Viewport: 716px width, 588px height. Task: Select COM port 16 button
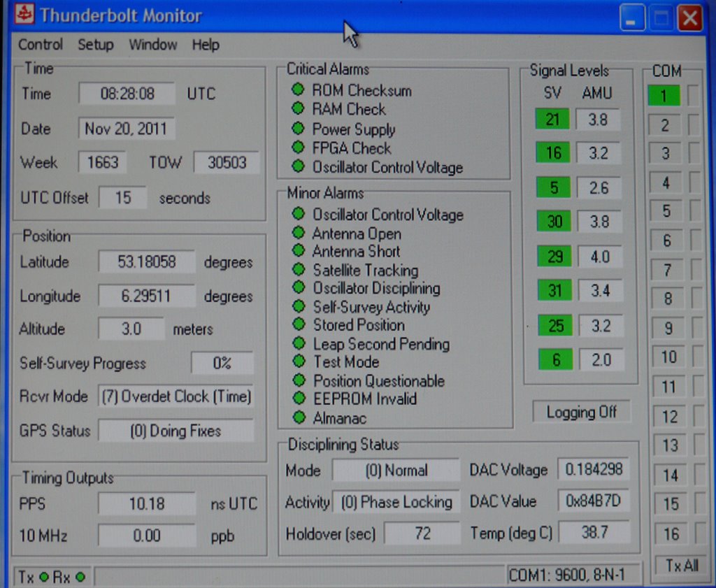coord(671,533)
